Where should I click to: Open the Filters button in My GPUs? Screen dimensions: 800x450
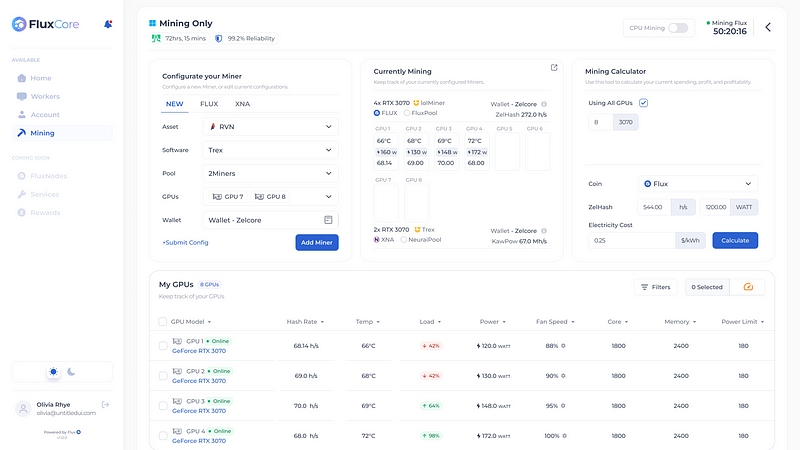coord(655,287)
